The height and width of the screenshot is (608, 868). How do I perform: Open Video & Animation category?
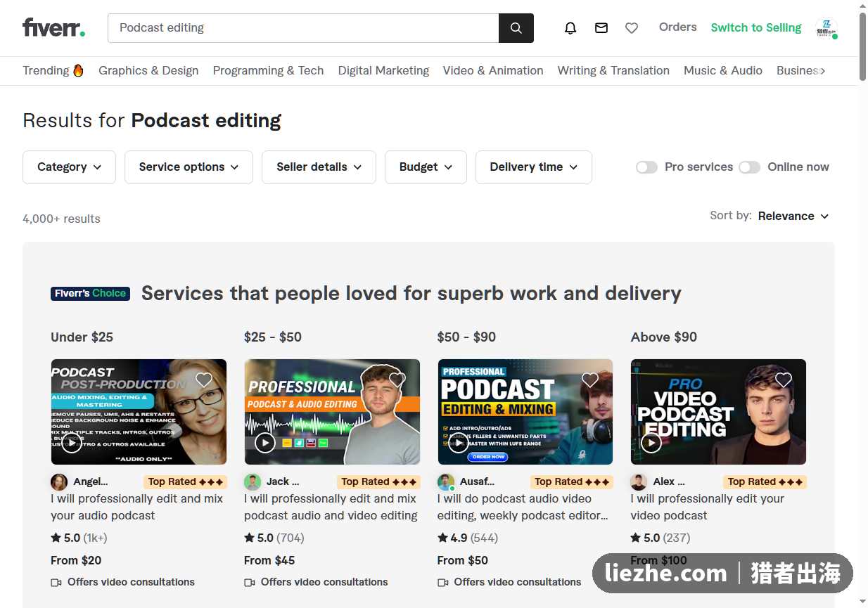coord(493,70)
